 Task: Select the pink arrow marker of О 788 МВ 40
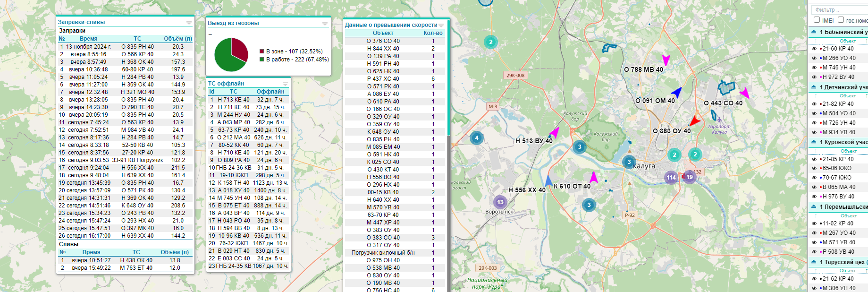[666, 60]
